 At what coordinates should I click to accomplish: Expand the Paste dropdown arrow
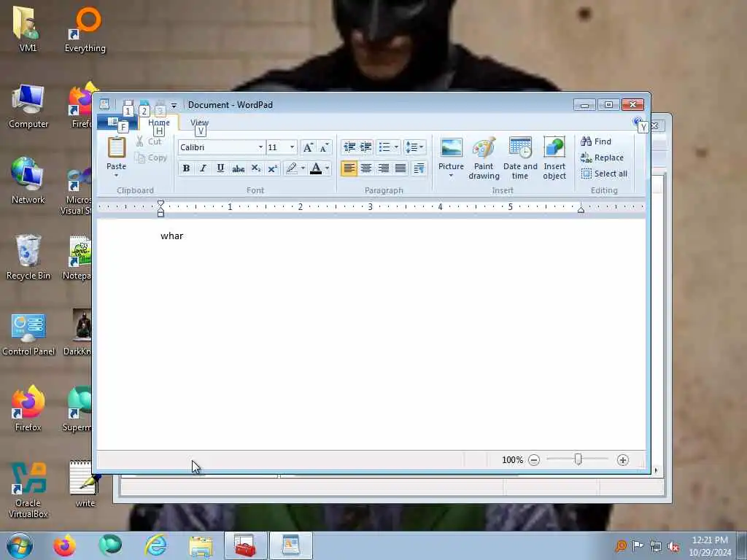coord(116,175)
